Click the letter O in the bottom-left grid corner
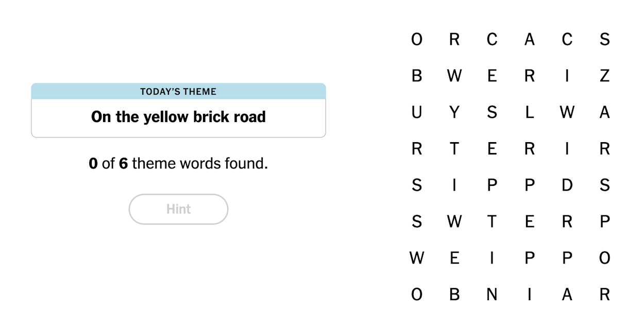644x328 pixels. click(417, 295)
